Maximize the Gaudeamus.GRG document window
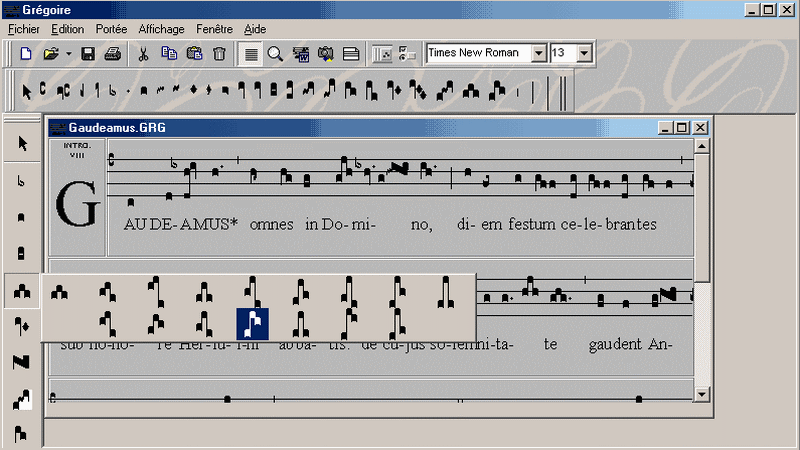Viewport: 800px width, 450px height. point(682,128)
